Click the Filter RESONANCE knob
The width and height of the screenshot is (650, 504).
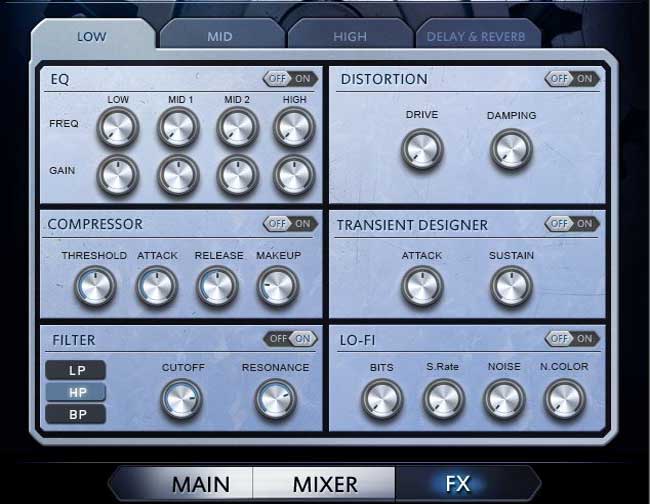click(x=275, y=399)
